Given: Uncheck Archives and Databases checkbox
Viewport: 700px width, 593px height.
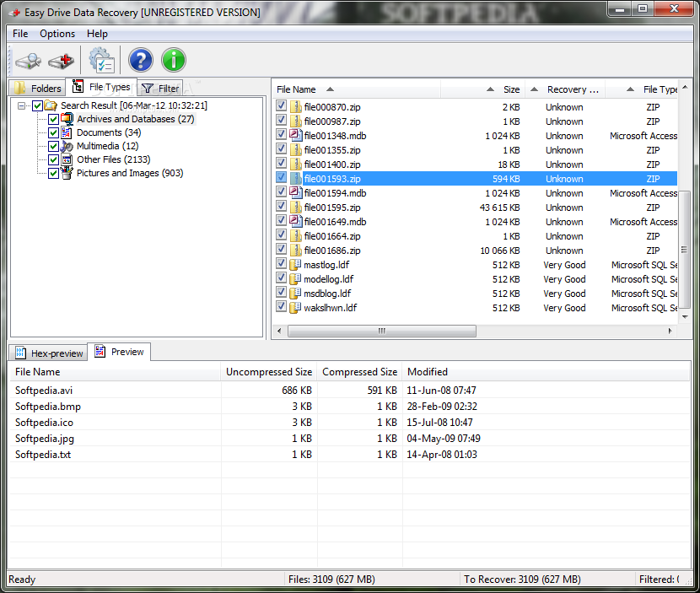Looking at the screenshot, I should pyautogui.click(x=54, y=119).
